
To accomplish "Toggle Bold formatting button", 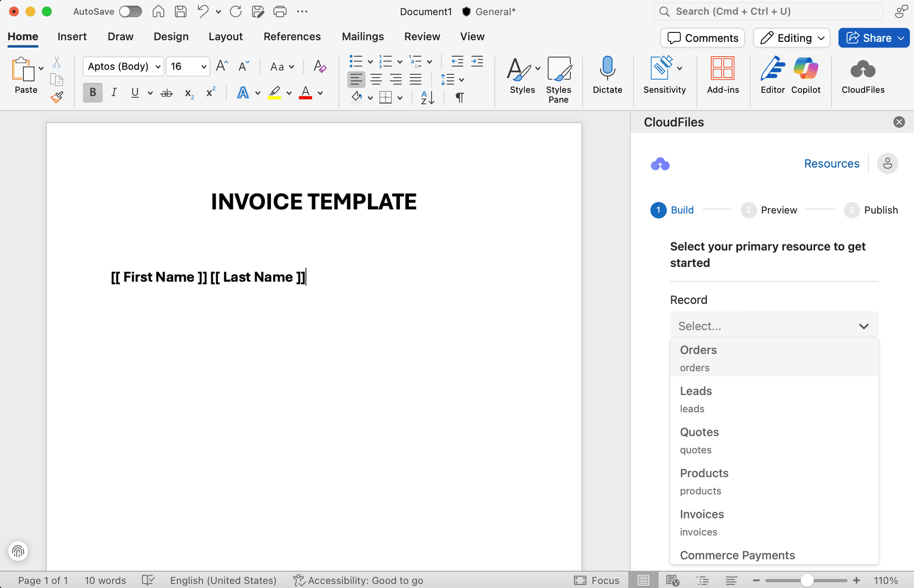I will (93, 92).
